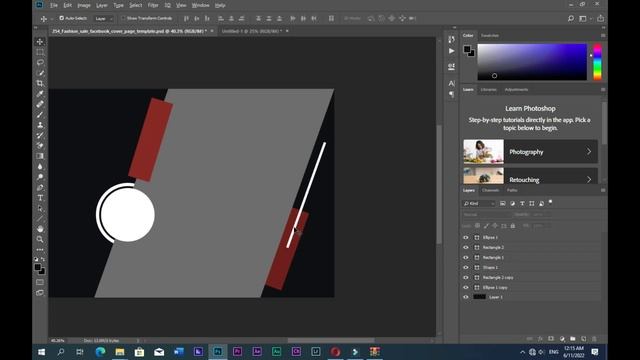Select the Blur tool
Screen dimensions: 640x360
[x=40, y=167]
